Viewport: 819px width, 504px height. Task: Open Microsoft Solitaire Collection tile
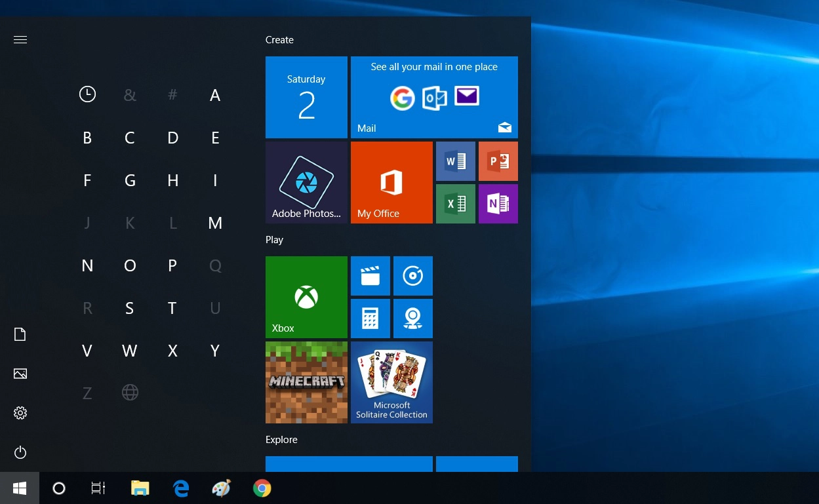click(x=391, y=382)
